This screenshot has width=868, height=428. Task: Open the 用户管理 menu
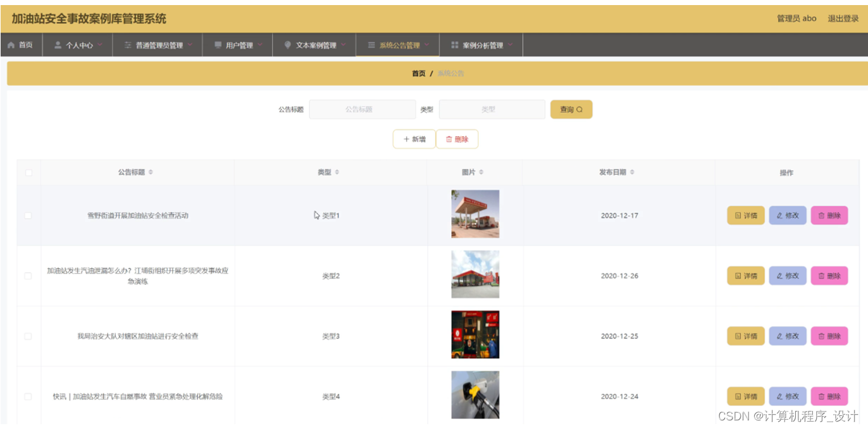pos(237,45)
